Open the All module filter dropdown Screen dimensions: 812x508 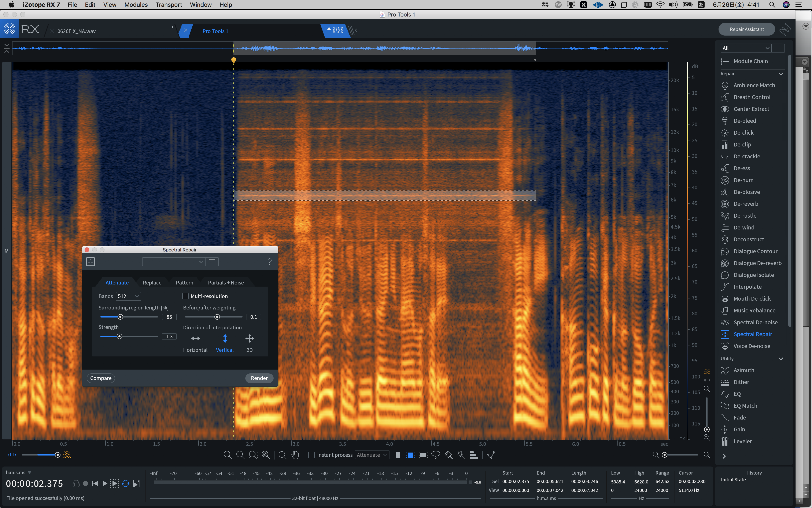[x=746, y=48]
